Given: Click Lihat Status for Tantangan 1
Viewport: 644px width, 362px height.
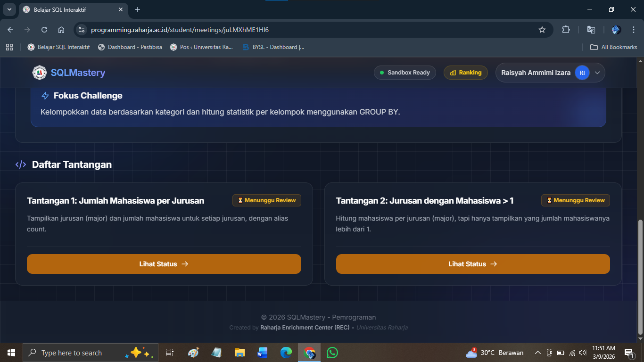Looking at the screenshot, I should (164, 264).
